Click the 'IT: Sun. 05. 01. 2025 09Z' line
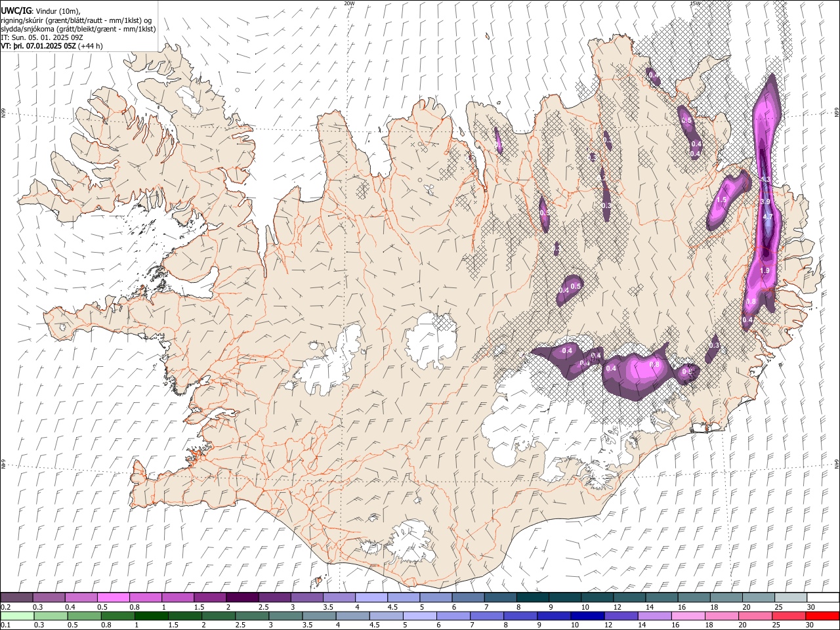The width and height of the screenshot is (840, 630). click(x=42, y=37)
